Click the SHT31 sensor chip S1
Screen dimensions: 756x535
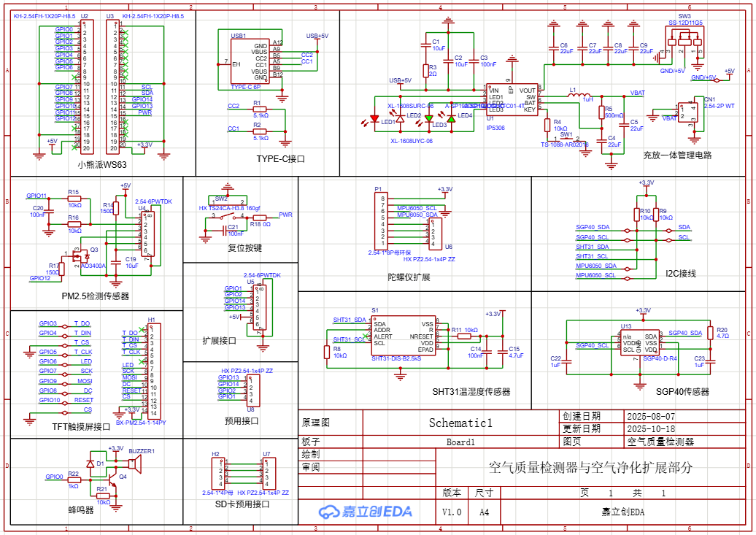click(403, 336)
